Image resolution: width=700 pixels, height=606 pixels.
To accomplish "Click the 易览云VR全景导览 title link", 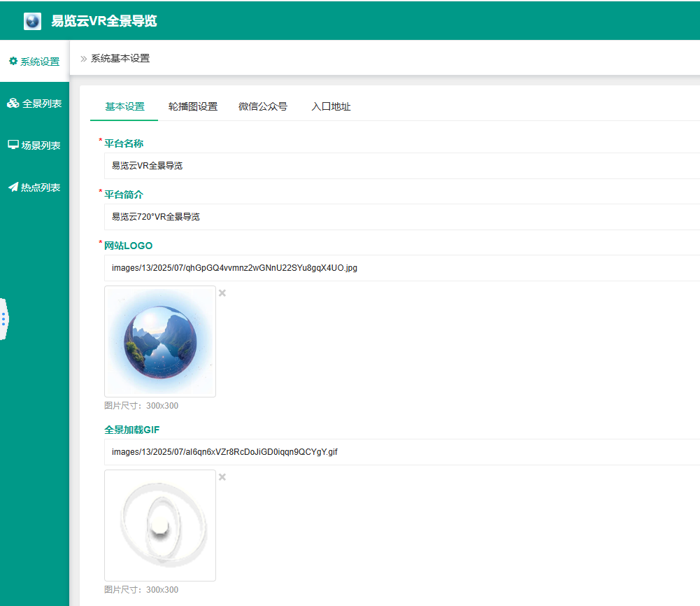I will [102, 20].
